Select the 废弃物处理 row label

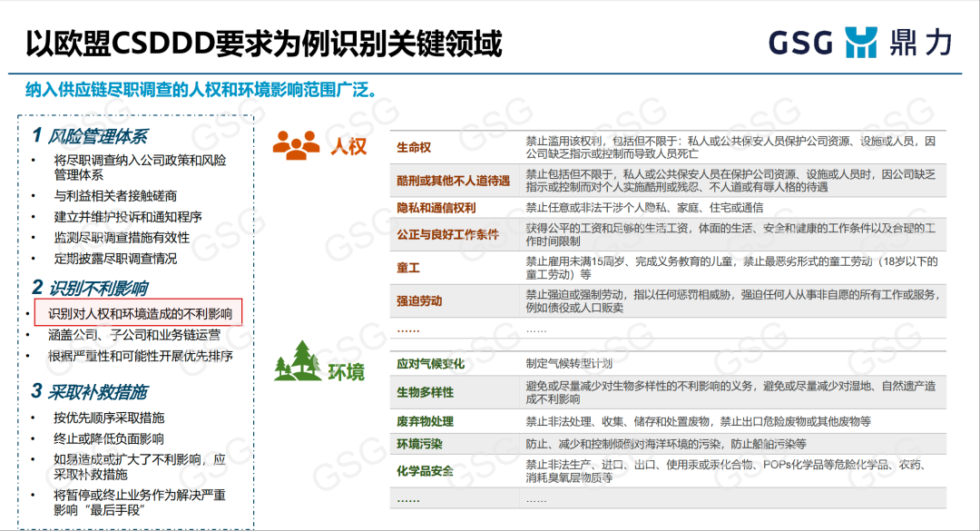pos(425,422)
